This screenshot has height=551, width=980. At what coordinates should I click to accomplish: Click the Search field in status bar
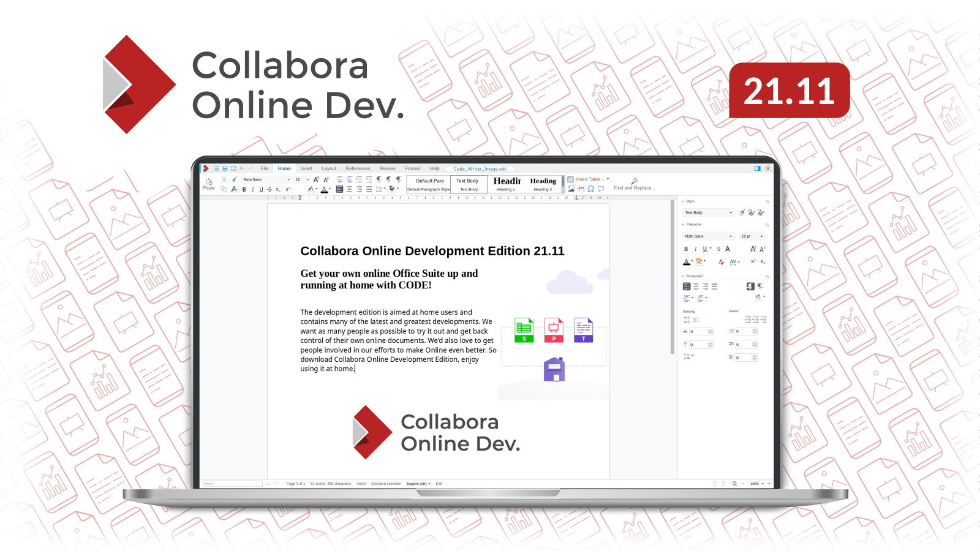232,484
